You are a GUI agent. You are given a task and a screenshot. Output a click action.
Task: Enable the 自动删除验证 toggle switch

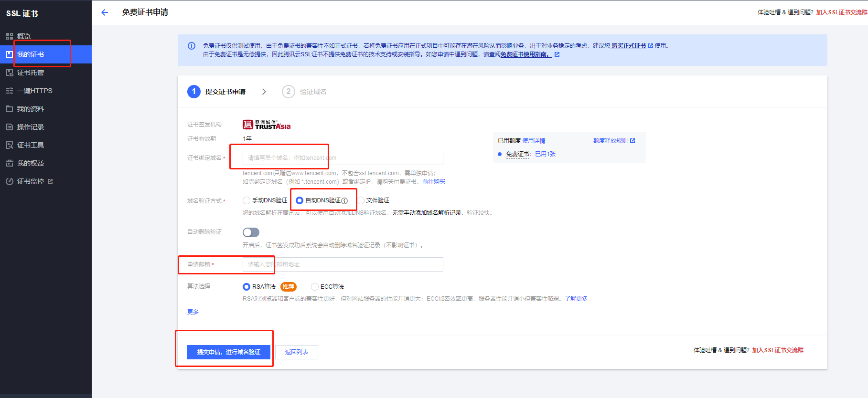251,232
